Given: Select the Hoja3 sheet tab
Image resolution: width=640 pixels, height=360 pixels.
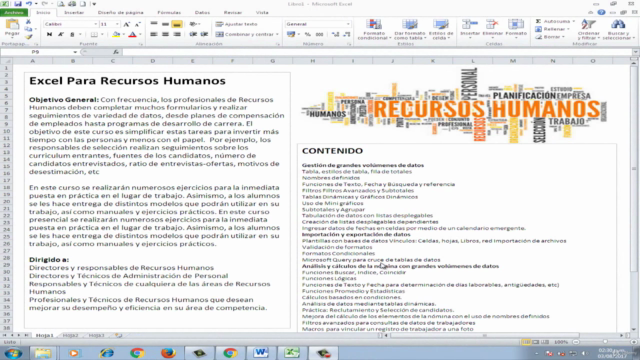Looking at the screenshot, I should [x=96, y=336].
